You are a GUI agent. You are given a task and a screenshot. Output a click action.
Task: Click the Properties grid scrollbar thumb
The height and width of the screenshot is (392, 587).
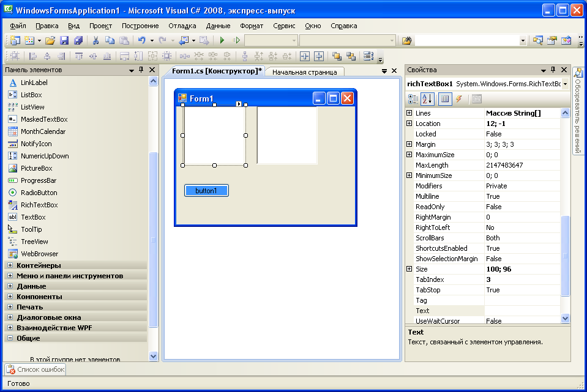coord(566,256)
